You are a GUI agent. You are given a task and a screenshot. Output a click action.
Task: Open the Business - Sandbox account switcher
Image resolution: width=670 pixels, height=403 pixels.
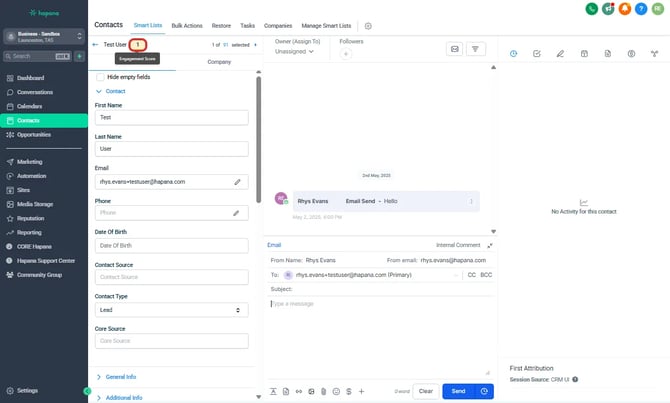click(x=43, y=37)
